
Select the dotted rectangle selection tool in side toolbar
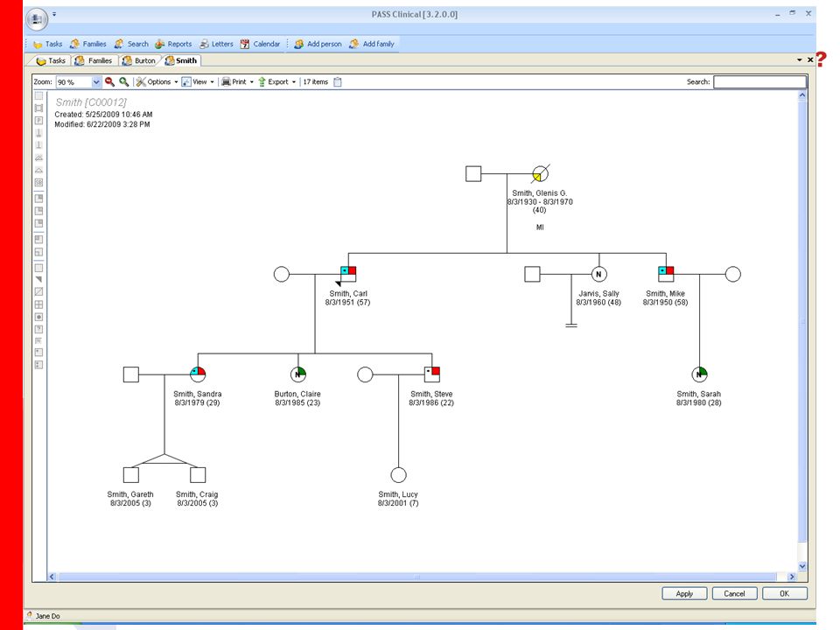[x=38, y=96]
